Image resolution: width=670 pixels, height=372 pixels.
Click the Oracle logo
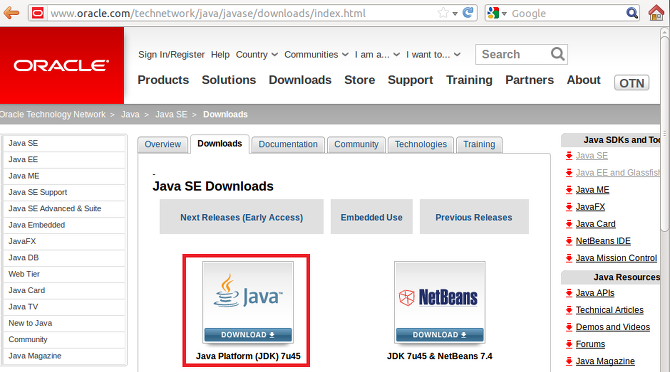pyautogui.click(x=62, y=65)
